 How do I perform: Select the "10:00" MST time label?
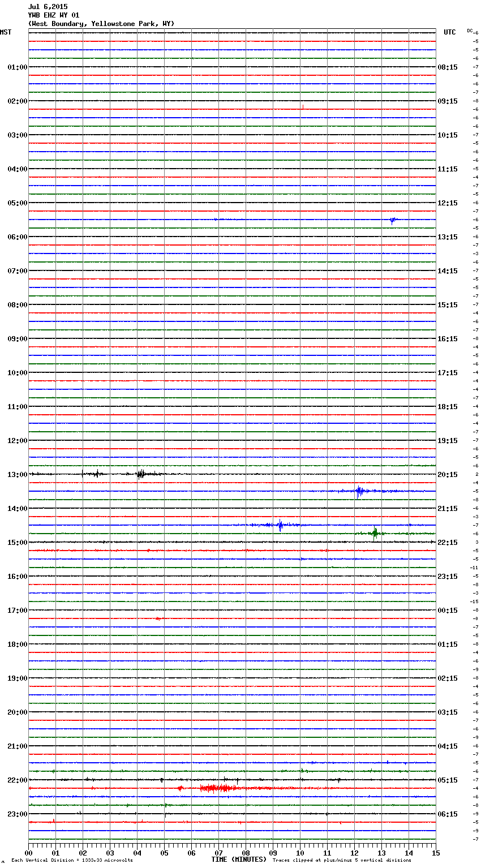(18, 373)
